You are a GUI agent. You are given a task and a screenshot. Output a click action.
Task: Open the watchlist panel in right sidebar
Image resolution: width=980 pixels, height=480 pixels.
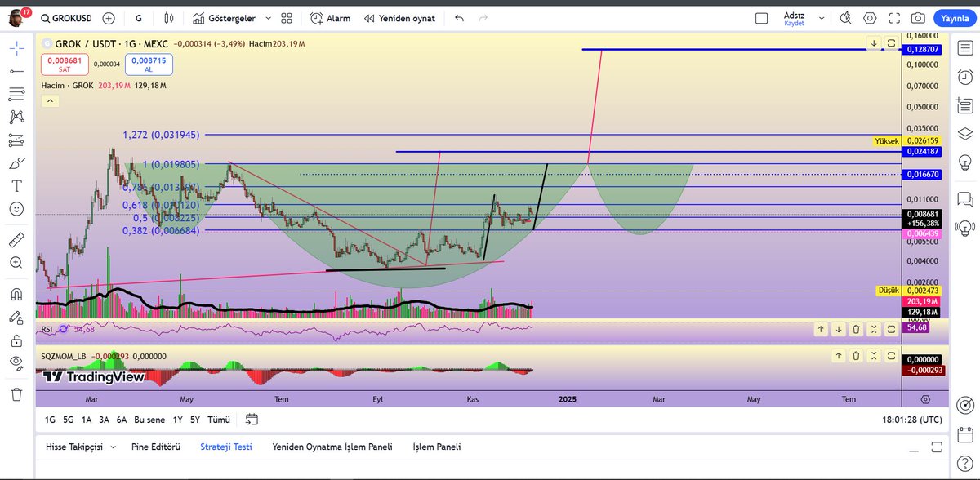964,48
